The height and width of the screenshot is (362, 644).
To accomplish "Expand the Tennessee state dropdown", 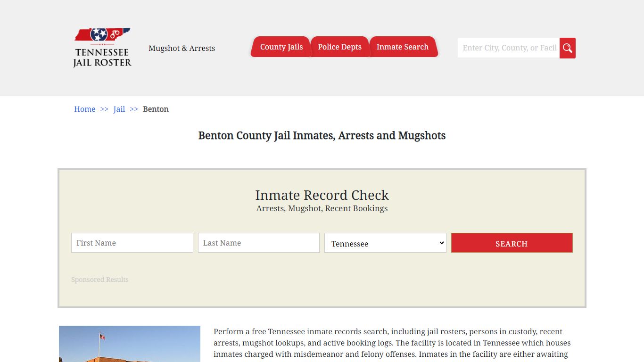I will pyautogui.click(x=385, y=243).
